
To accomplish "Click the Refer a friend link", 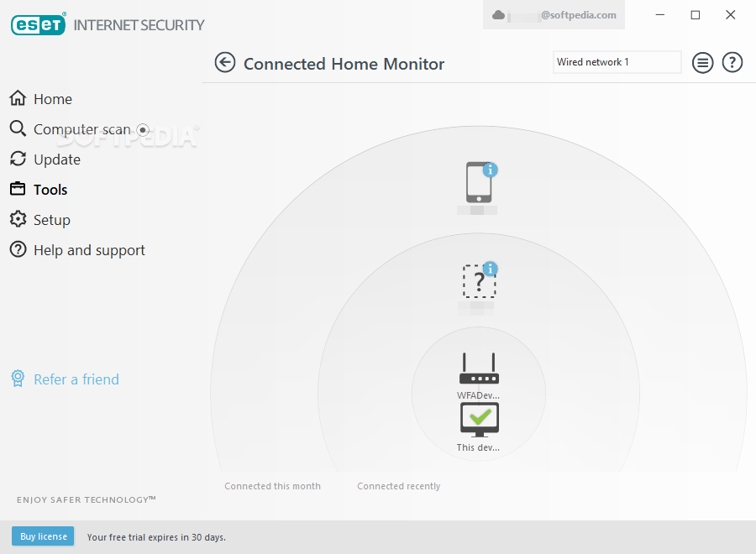I will point(65,379).
